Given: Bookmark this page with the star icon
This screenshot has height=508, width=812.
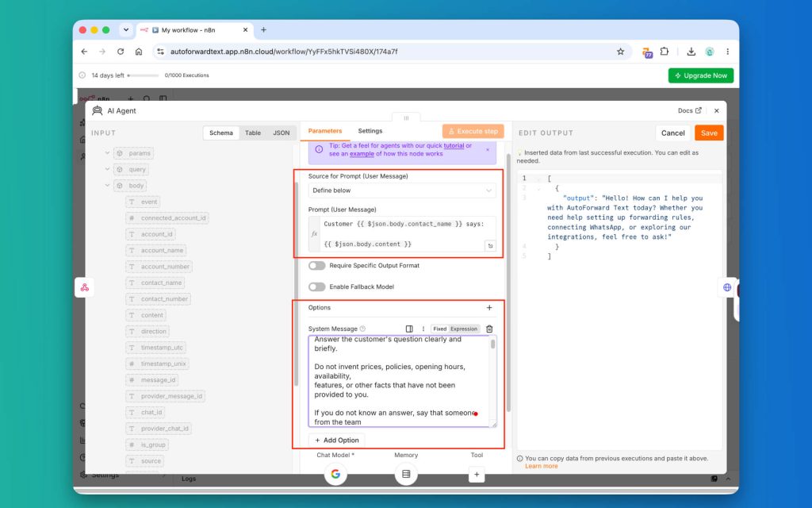Looking at the screenshot, I should [620, 52].
